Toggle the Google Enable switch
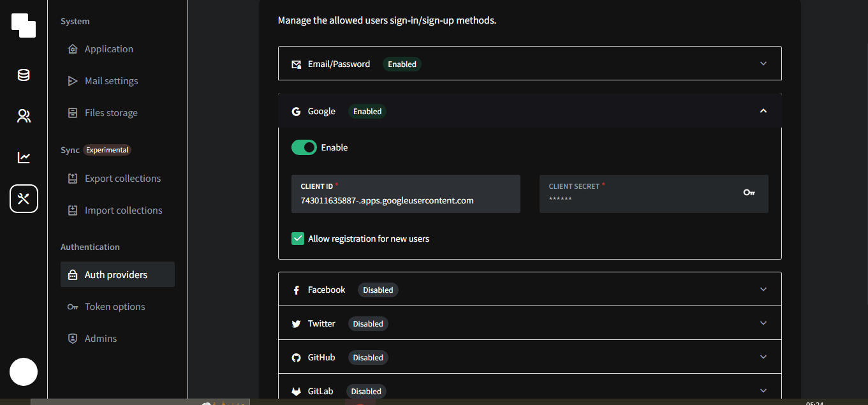This screenshot has width=868, height=405. click(x=304, y=147)
